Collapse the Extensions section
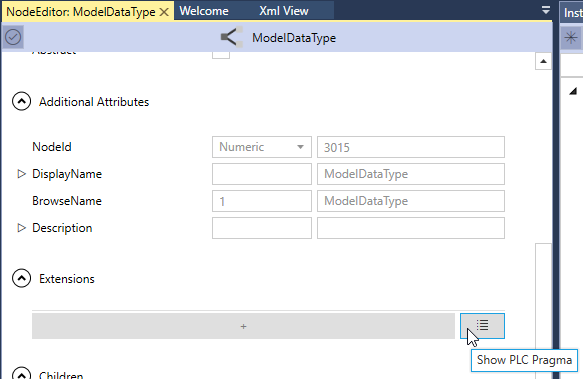583x379 pixels. [x=22, y=279]
